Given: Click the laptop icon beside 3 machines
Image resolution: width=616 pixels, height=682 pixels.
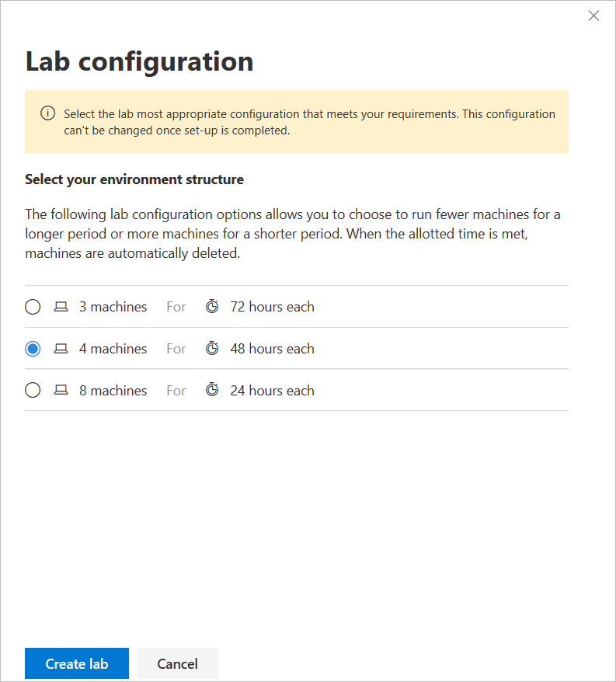Looking at the screenshot, I should tap(61, 307).
